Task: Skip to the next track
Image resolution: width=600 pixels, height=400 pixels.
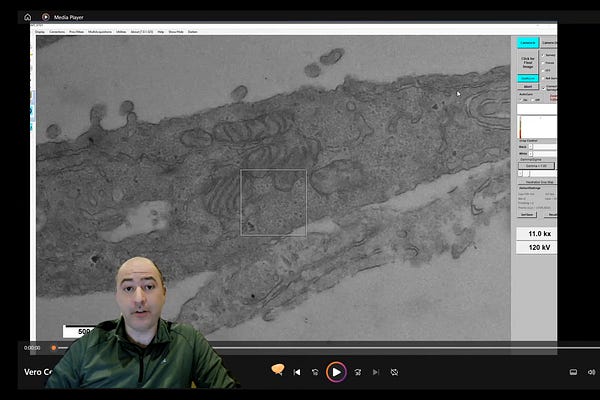Action: point(376,372)
